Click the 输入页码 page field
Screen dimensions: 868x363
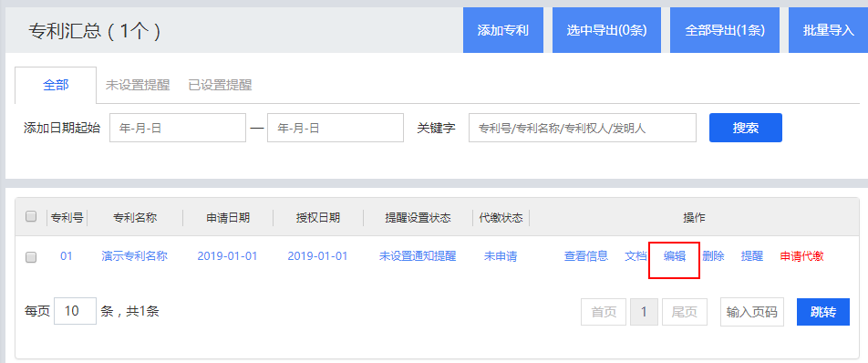click(751, 312)
